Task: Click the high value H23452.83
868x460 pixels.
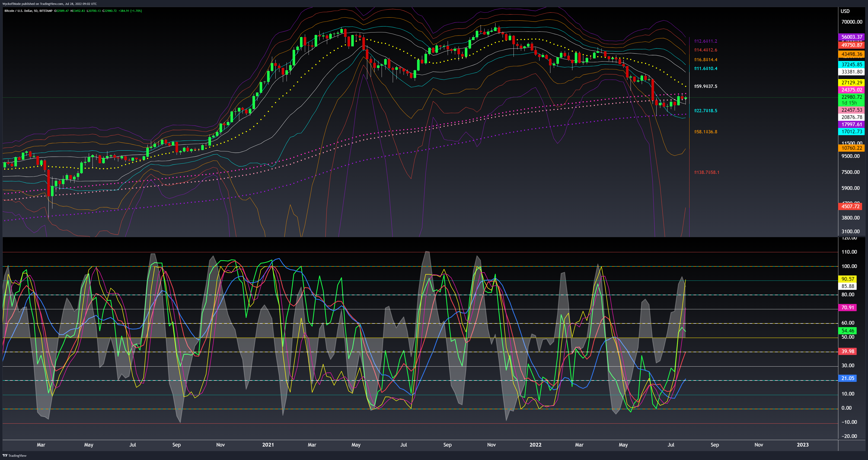Action: tap(77, 11)
